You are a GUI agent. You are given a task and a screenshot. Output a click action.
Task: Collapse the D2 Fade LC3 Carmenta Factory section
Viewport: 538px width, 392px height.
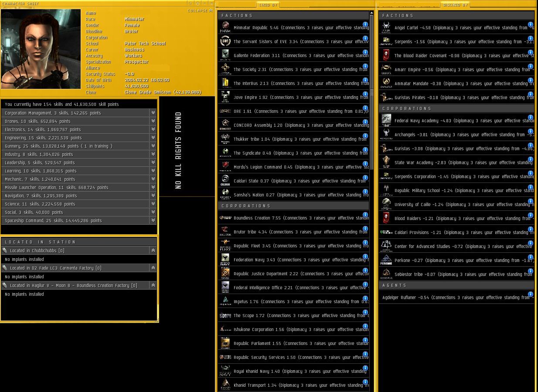tap(153, 268)
